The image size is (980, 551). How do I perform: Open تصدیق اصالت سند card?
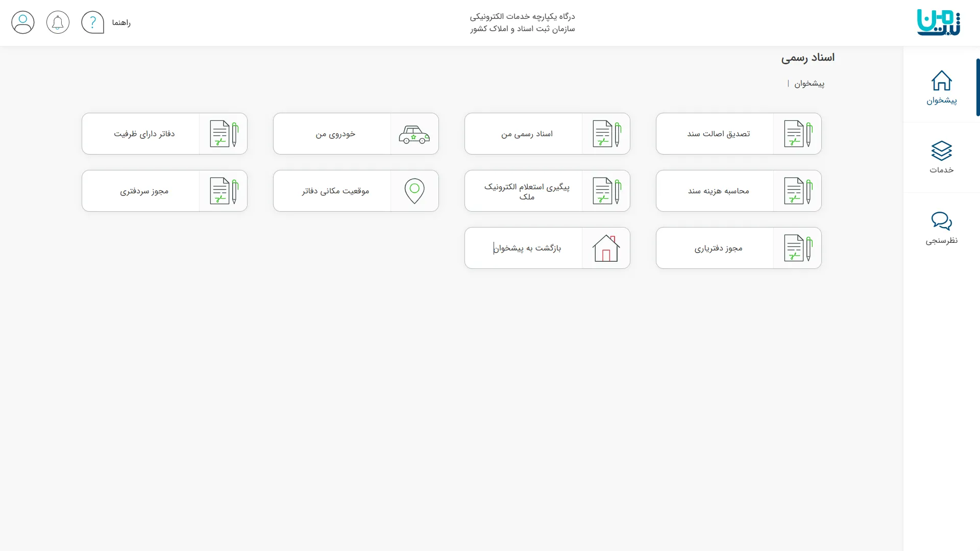(x=718, y=134)
